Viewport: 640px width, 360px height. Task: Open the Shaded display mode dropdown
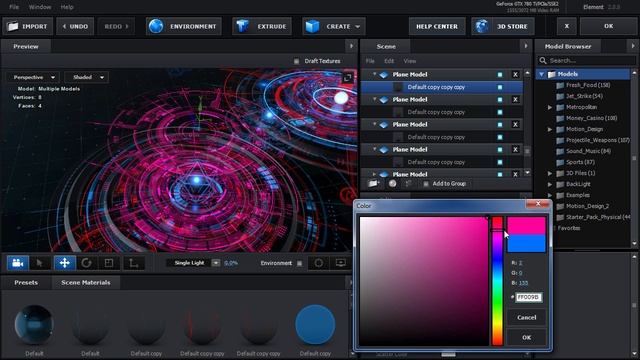(87, 78)
